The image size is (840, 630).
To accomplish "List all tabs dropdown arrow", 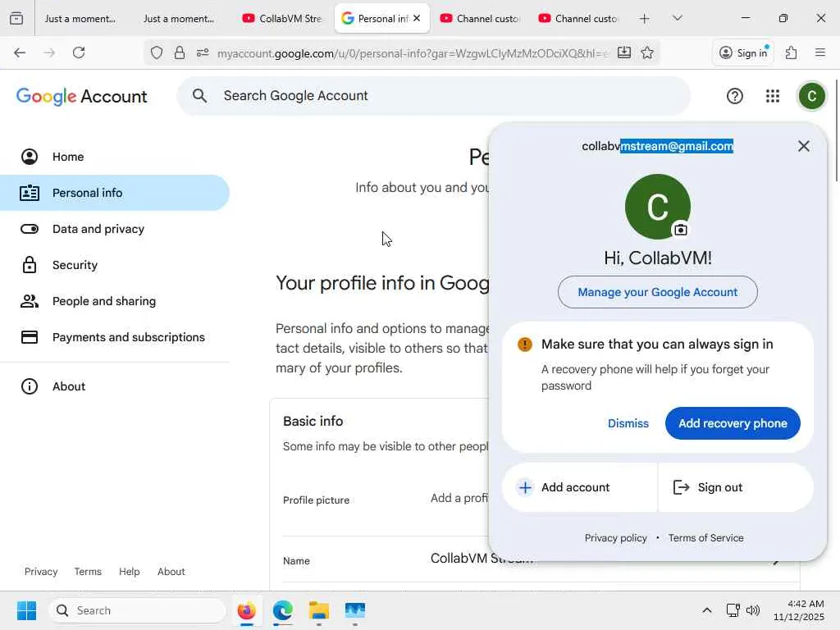I will point(677,19).
